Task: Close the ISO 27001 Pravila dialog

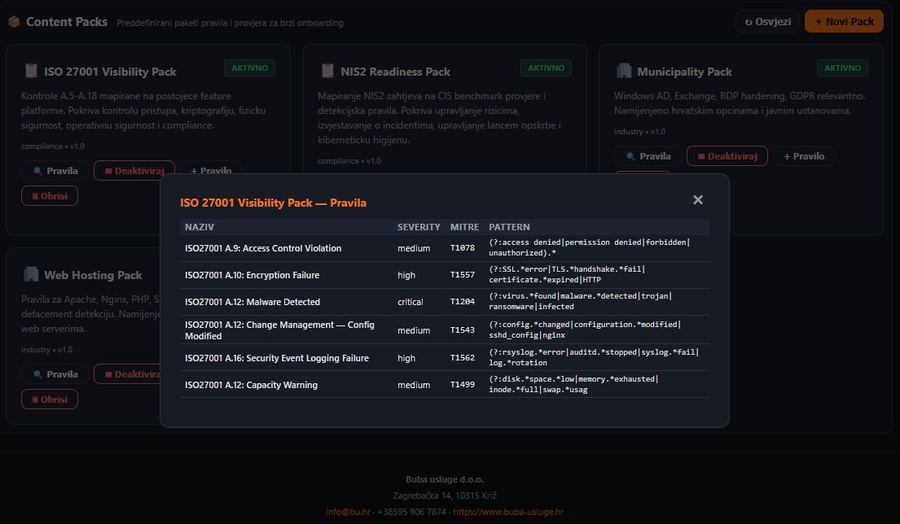Action: point(698,200)
